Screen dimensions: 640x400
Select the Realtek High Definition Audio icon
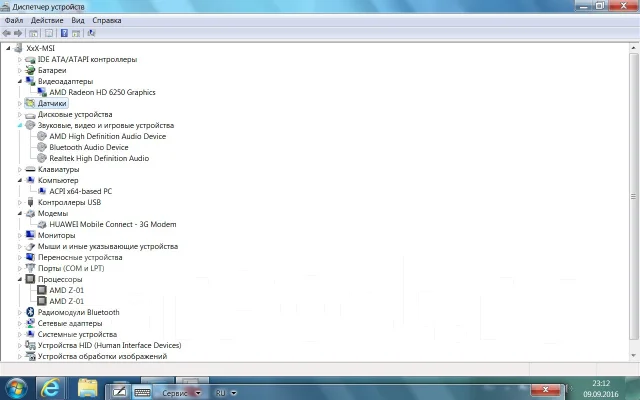click(x=42, y=158)
